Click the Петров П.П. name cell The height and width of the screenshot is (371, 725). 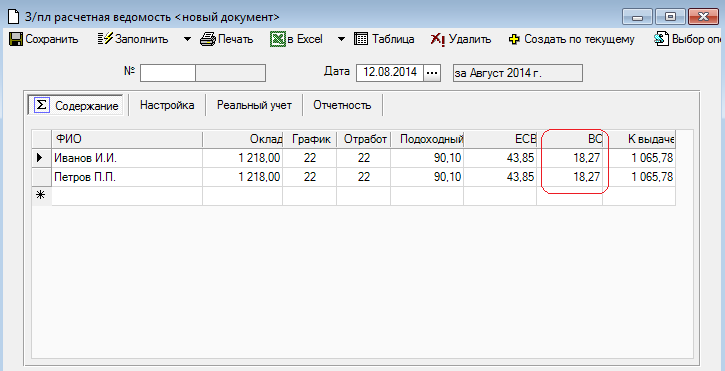pyautogui.click(x=127, y=177)
